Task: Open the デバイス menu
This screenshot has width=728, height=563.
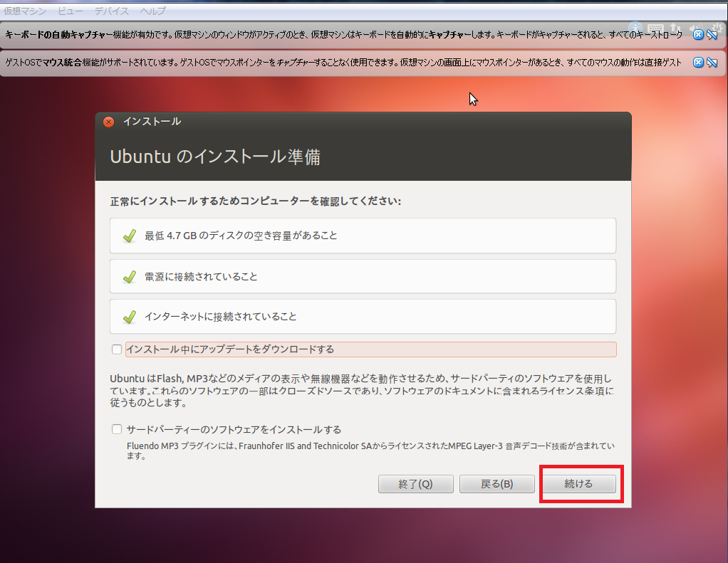Action: click(x=112, y=11)
